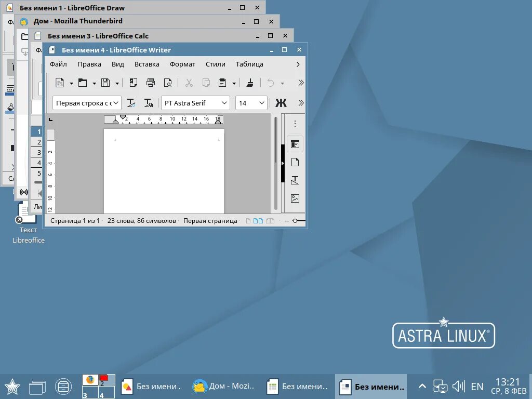Export the document as PDF

click(134, 83)
